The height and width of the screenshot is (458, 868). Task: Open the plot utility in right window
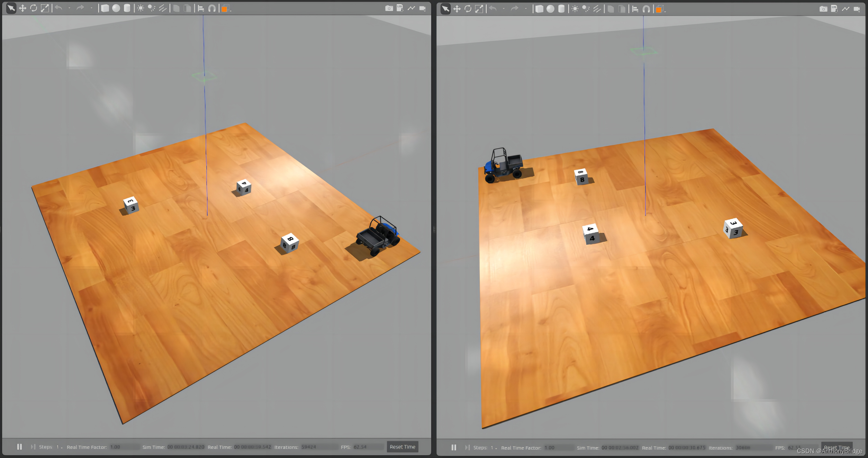pos(846,9)
